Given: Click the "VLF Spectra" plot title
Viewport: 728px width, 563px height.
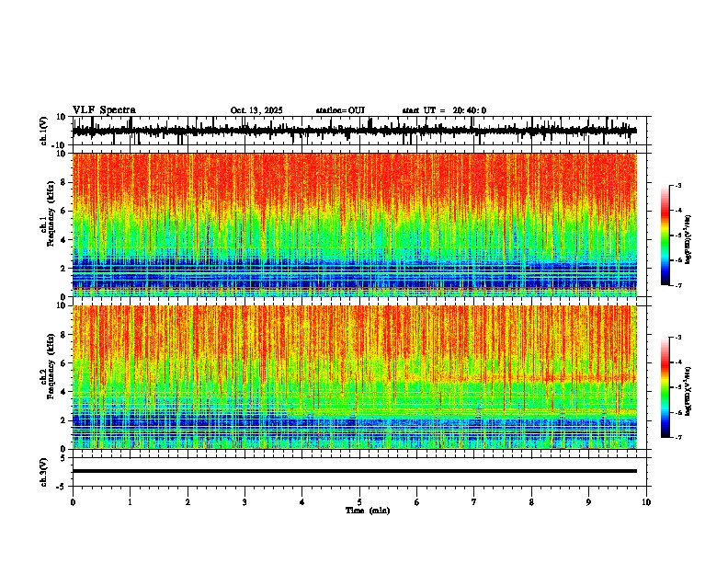Looking at the screenshot, I should coord(104,110).
